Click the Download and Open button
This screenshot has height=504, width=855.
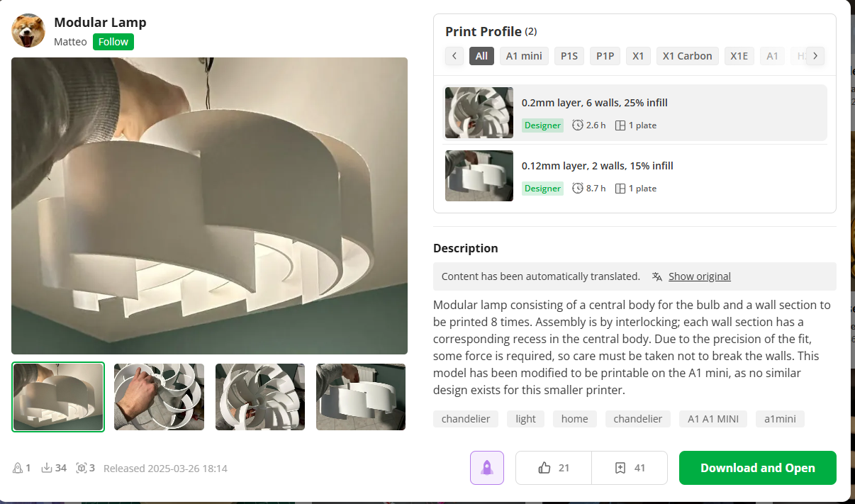[x=757, y=468]
